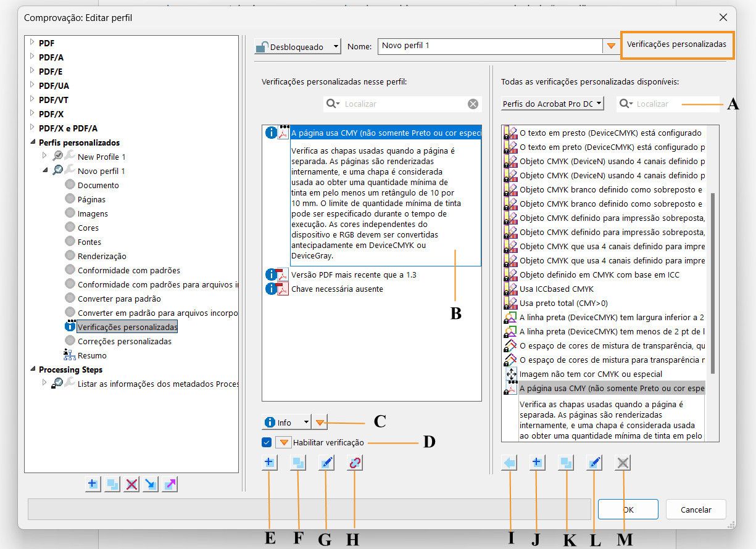Click the add new check icon under profile checks
Image resolution: width=756 pixels, height=549 pixels.
(269, 463)
